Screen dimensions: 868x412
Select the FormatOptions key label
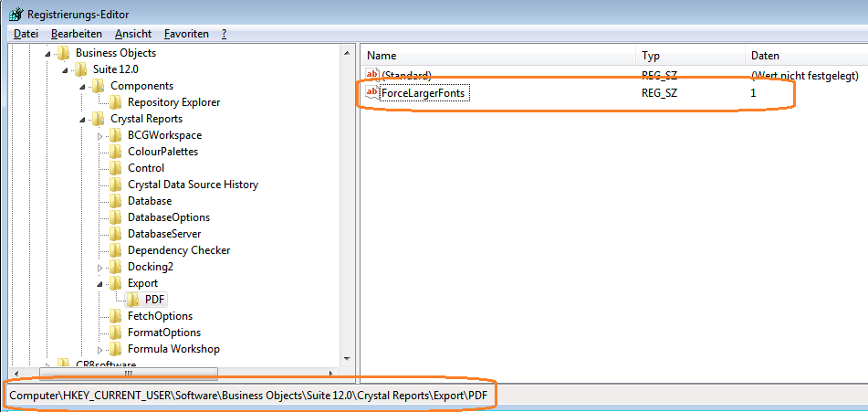pos(164,333)
